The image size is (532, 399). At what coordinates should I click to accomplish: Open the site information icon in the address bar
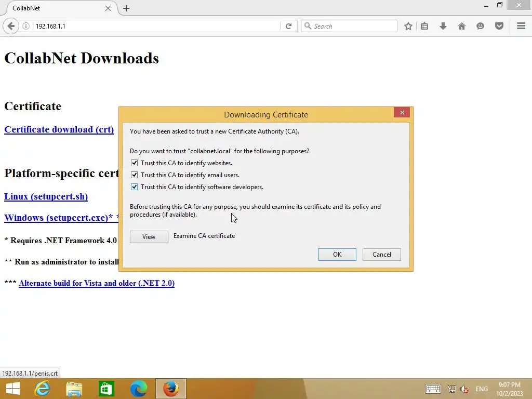tap(26, 26)
